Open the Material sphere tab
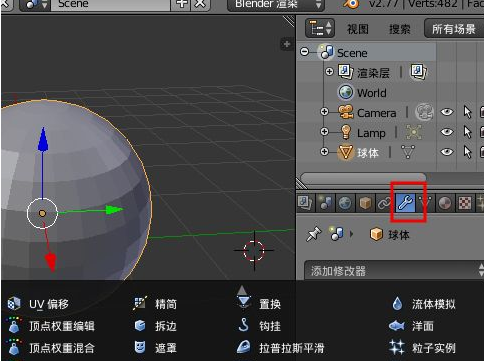The image size is (484, 361). [x=445, y=202]
